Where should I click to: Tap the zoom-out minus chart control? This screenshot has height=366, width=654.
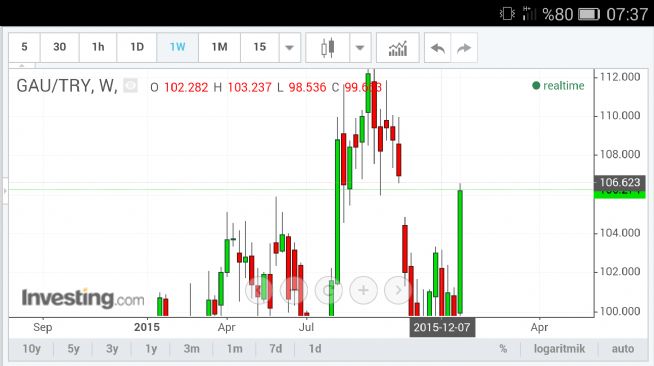coord(294,290)
